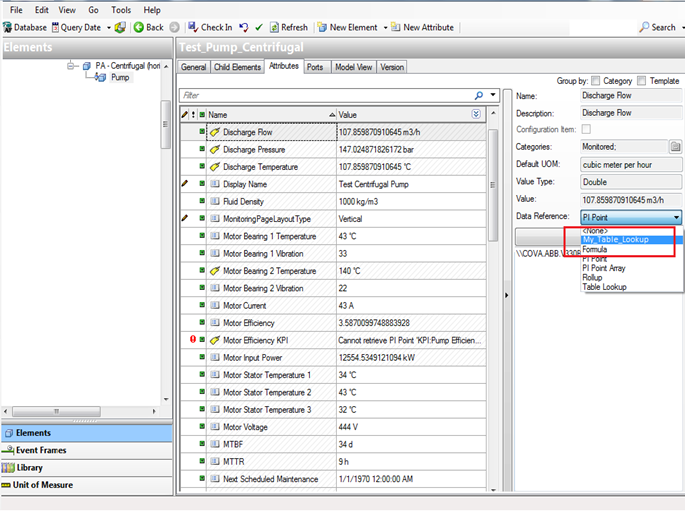691x521 pixels.
Task: Open the Query Date dropdown arrow
Action: (109, 28)
